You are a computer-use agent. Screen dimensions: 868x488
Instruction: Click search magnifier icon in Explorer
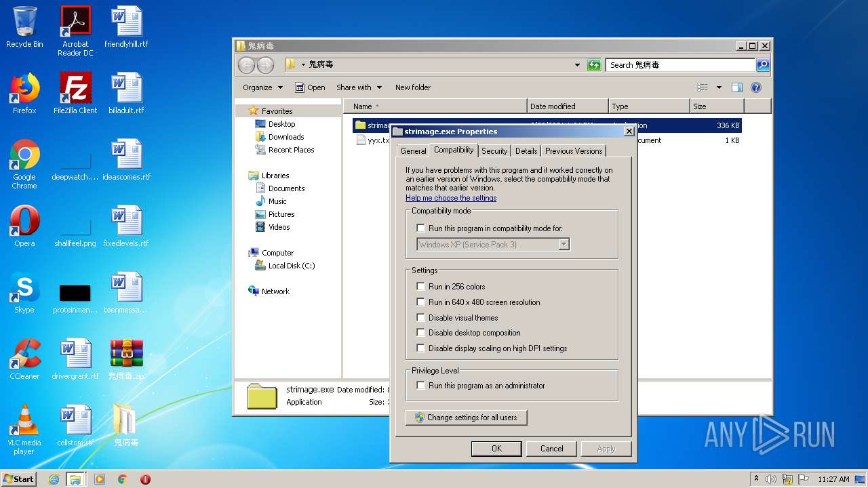(x=763, y=65)
